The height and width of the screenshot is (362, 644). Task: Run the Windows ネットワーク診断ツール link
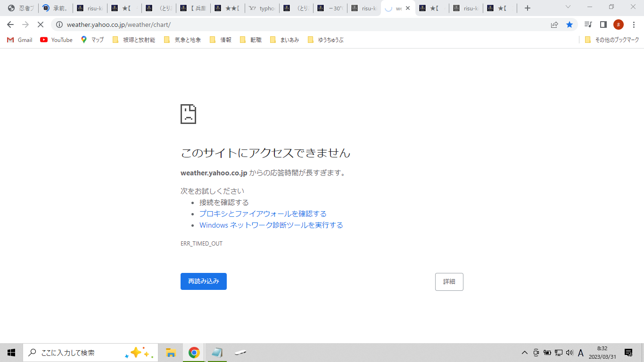point(271,225)
